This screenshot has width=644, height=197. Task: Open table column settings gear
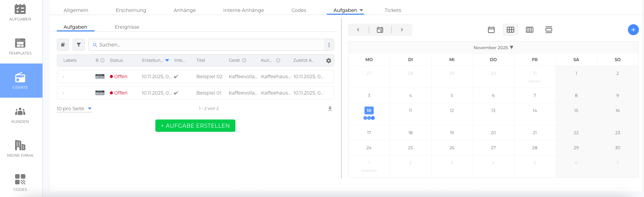click(329, 60)
